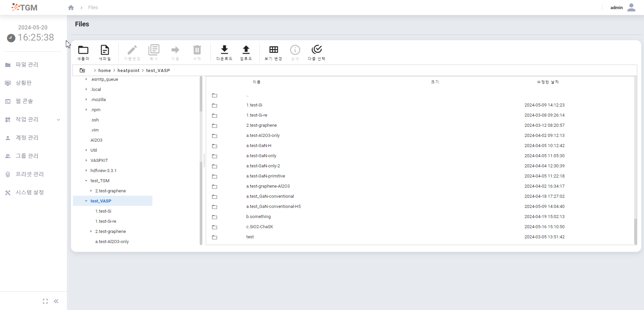Open the c.SiO2-ChaSK folder
This screenshot has height=310, width=644.
click(259, 227)
